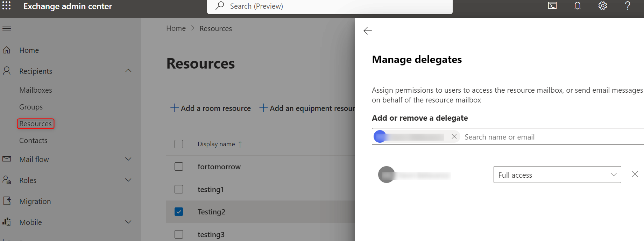The image size is (644, 241).
Task: Click the Mobile icon in sidebar
Action: point(7,222)
